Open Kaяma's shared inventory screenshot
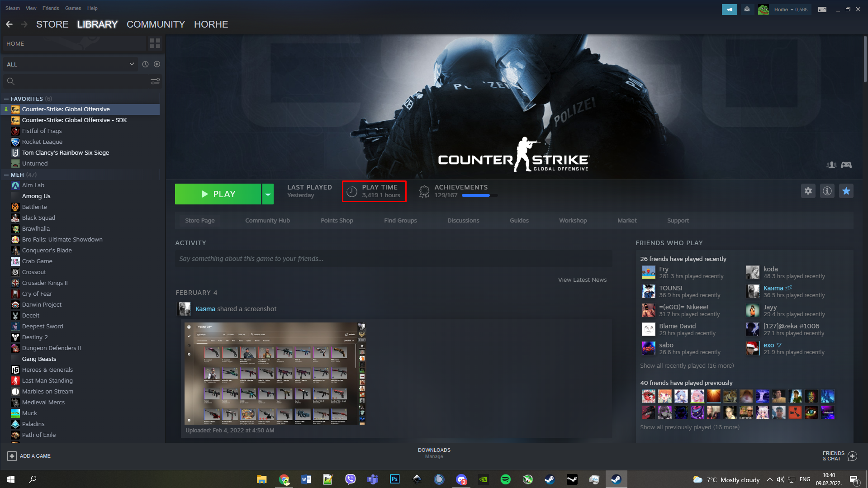868x488 pixels. 275,374
